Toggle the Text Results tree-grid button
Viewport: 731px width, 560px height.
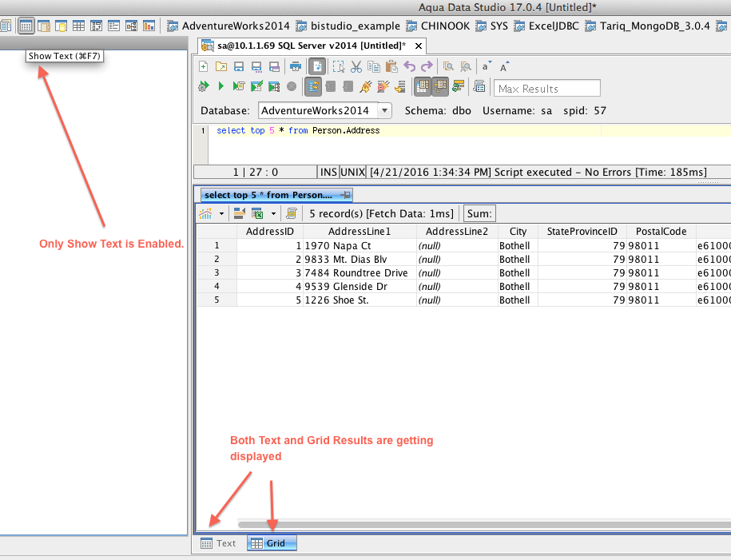(x=440, y=86)
